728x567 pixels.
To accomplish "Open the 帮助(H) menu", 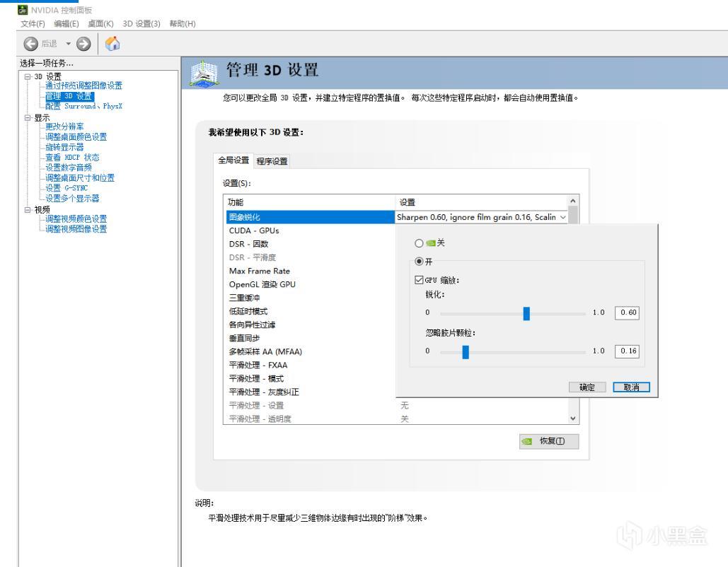I will 183,23.
